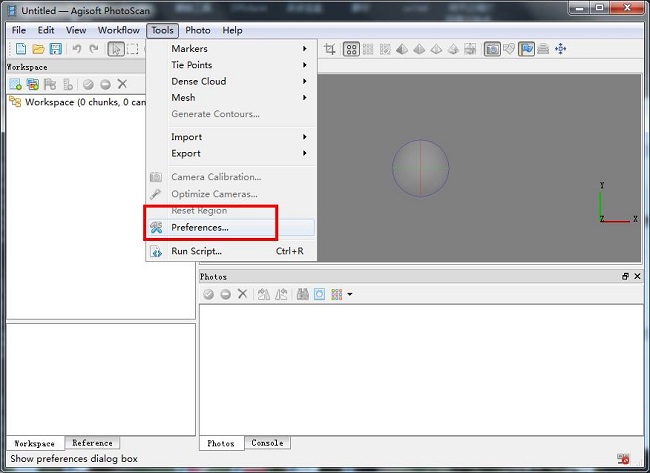Toggle the Show Markers flag button
The image size is (650, 473).
526,49
